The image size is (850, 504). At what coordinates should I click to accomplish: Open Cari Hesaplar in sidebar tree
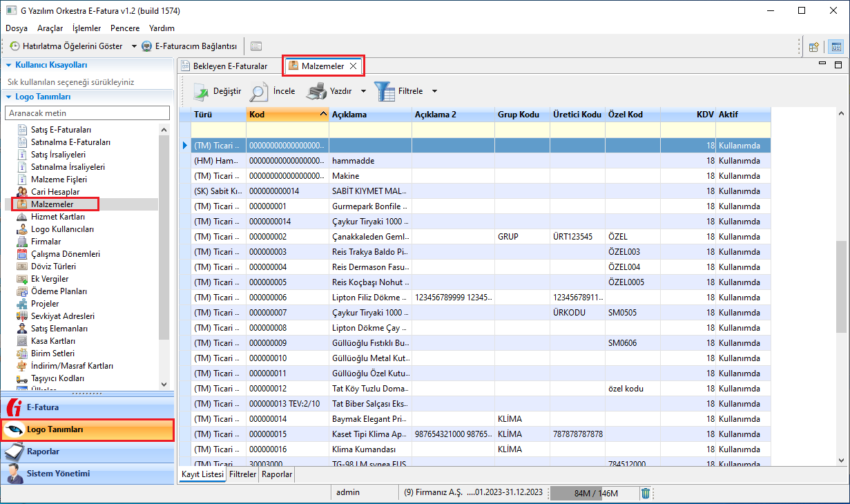tap(55, 192)
